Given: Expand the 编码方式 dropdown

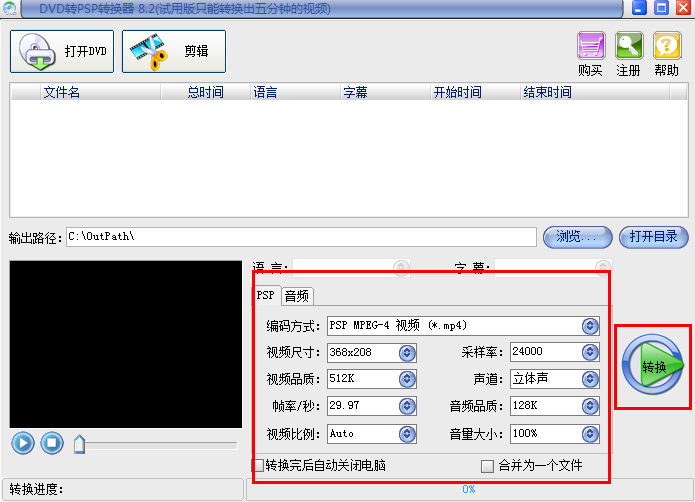Looking at the screenshot, I should point(590,326).
